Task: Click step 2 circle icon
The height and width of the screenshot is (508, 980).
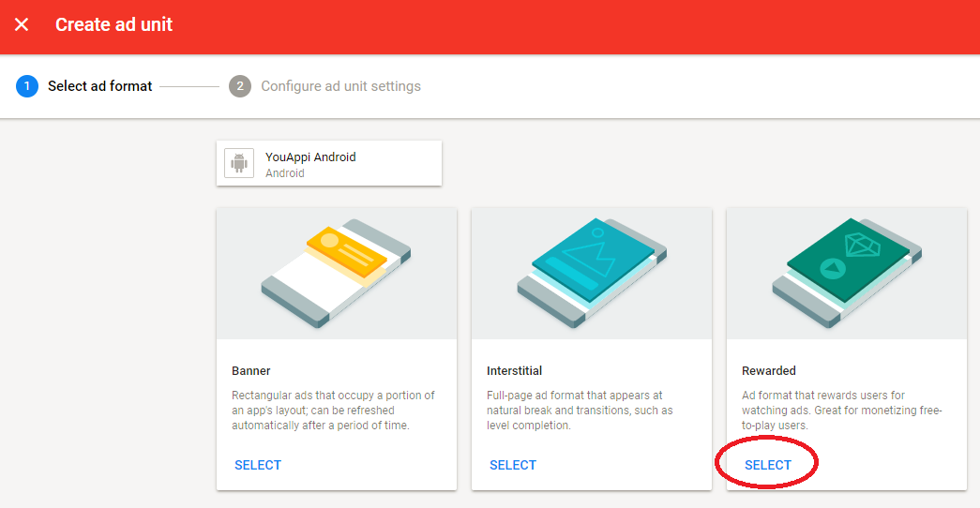Action: (x=240, y=86)
